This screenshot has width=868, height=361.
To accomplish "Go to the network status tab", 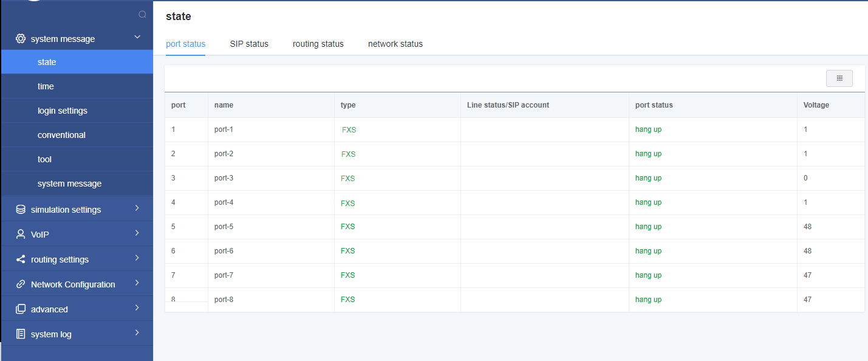I will [x=395, y=44].
